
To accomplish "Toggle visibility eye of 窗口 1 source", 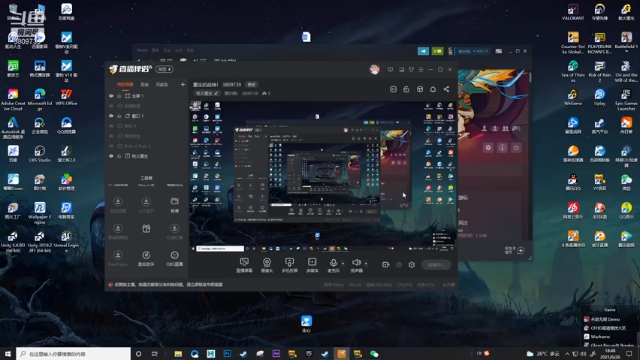I will click(x=111, y=116).
